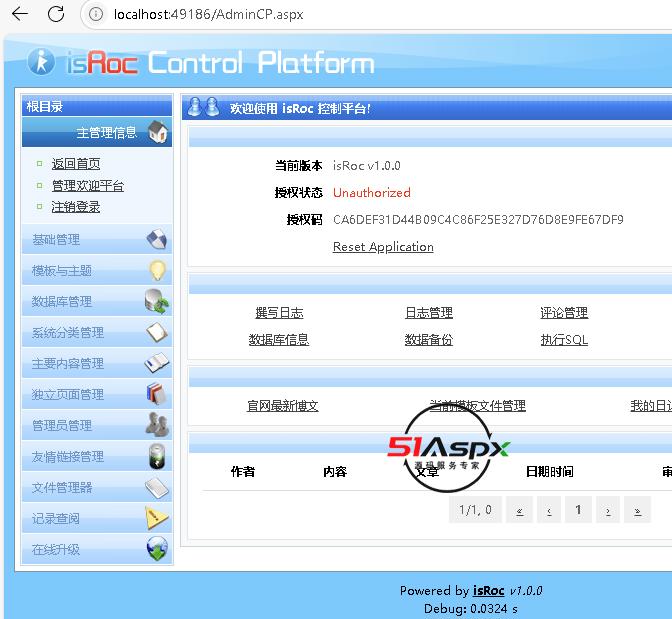Click the light bulb icon for 模板与主题

pyautogui.click(x=157, y=270)
